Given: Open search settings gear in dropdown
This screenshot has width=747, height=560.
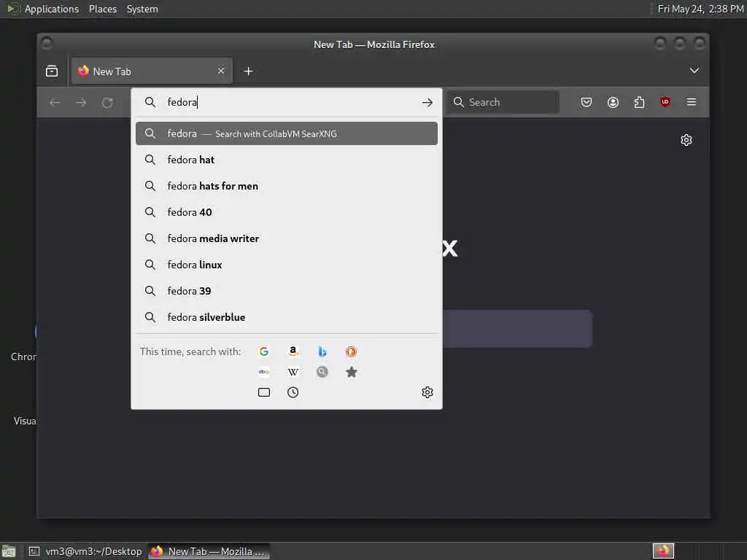Looking at the screenshot, I should (427, 392).
